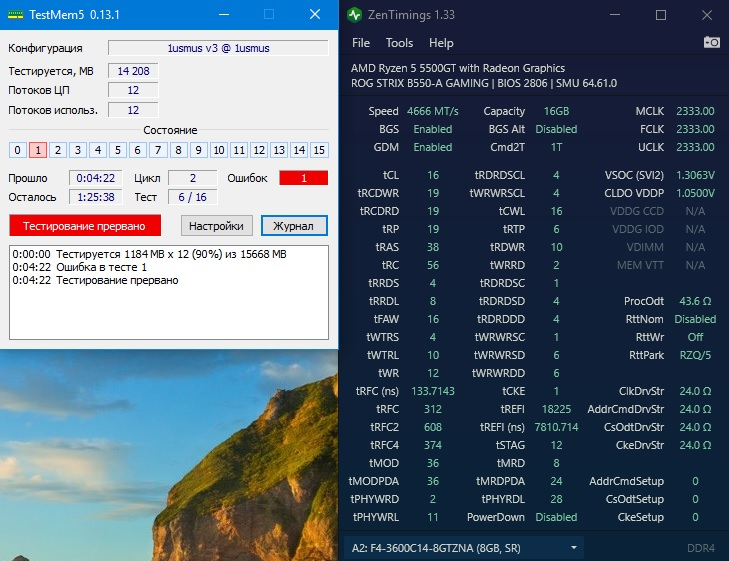Click the Настройки button in TestMem5
Viewport: 729px width, 561px height.
(216, 226)
